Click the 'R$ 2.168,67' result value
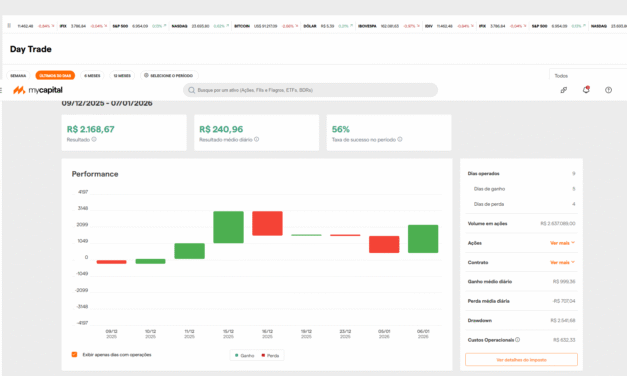Image resolution: width=627 pixels, height=376 pixels. pyautogui.click(x=90, y=129)
